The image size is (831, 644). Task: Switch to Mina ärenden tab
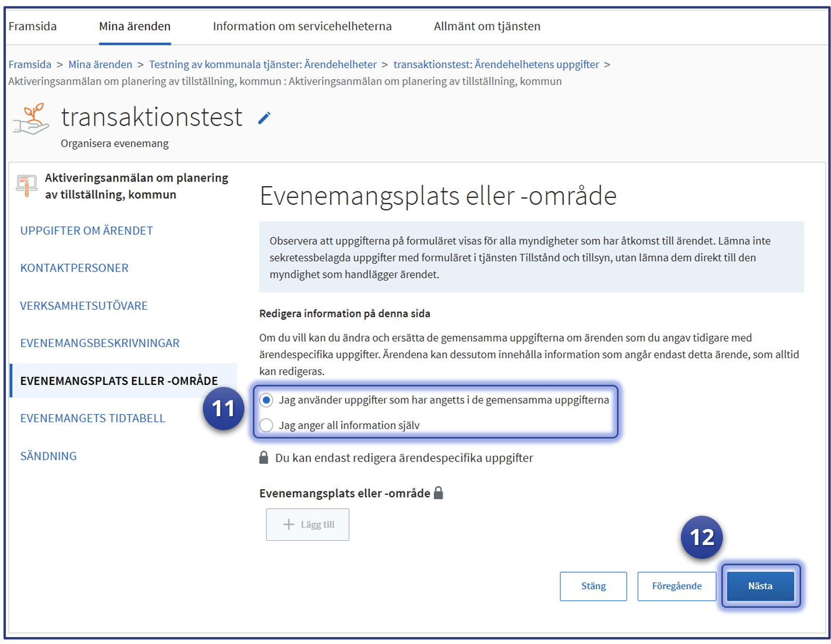[x=135, y=26]
